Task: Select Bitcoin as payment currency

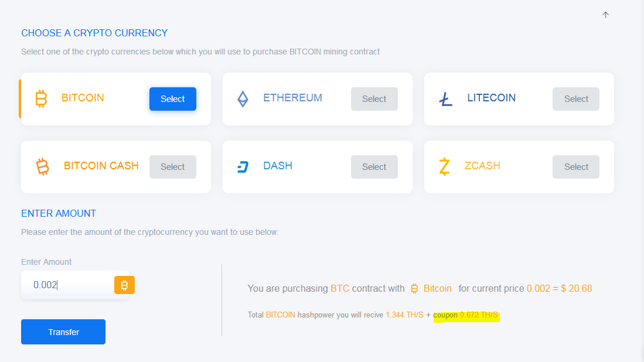Action: 172,99
